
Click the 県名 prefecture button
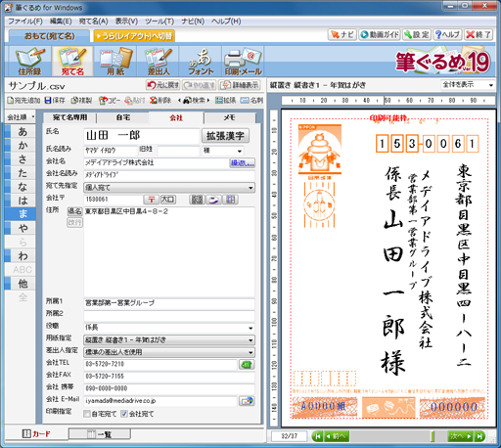(74, 211)
